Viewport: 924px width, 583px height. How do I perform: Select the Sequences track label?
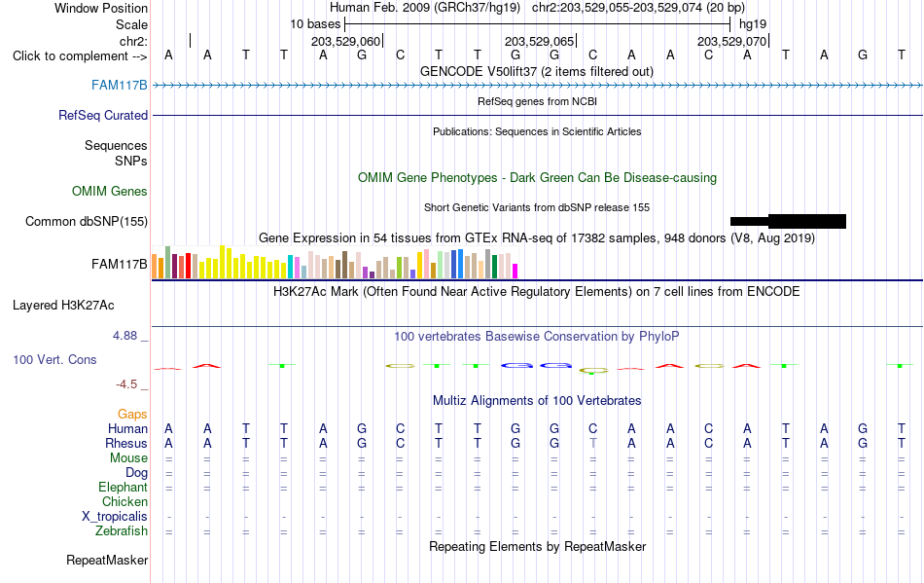[x=116, y=145]
